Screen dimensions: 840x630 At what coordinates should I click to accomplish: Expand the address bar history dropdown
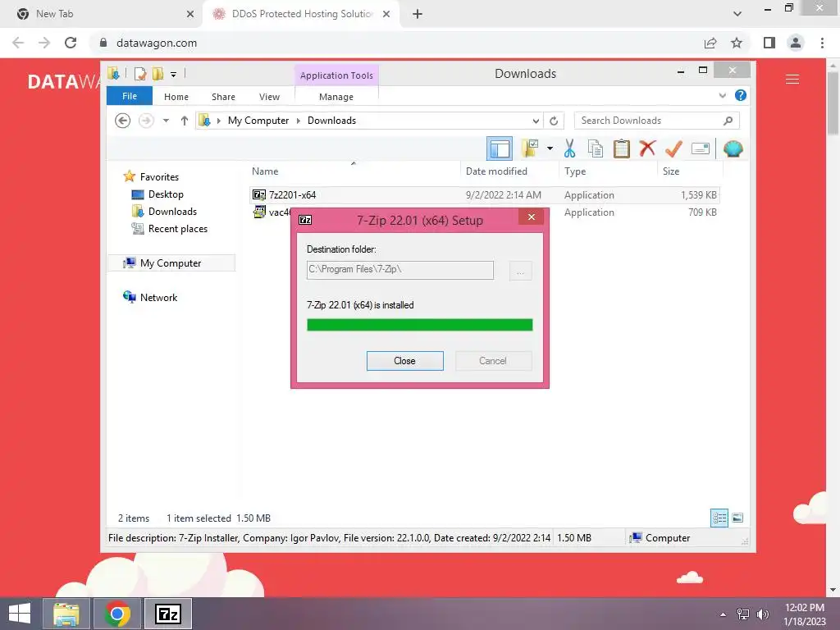535,121
